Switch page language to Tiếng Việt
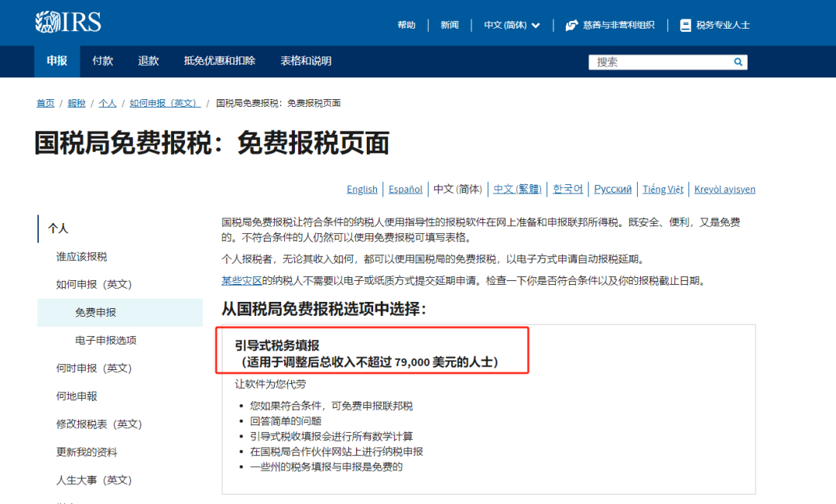This screenshot has height=504, width=836. tap(663, 190)
